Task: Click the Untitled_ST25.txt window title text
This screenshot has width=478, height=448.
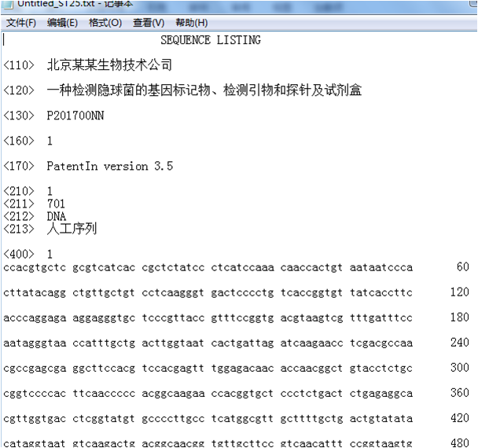Action: tap(57, 4)
